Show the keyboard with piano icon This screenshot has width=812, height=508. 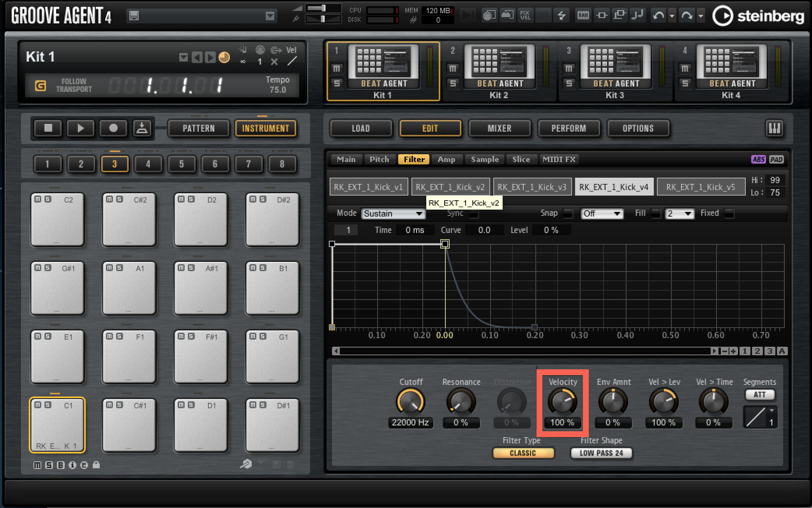774,128
